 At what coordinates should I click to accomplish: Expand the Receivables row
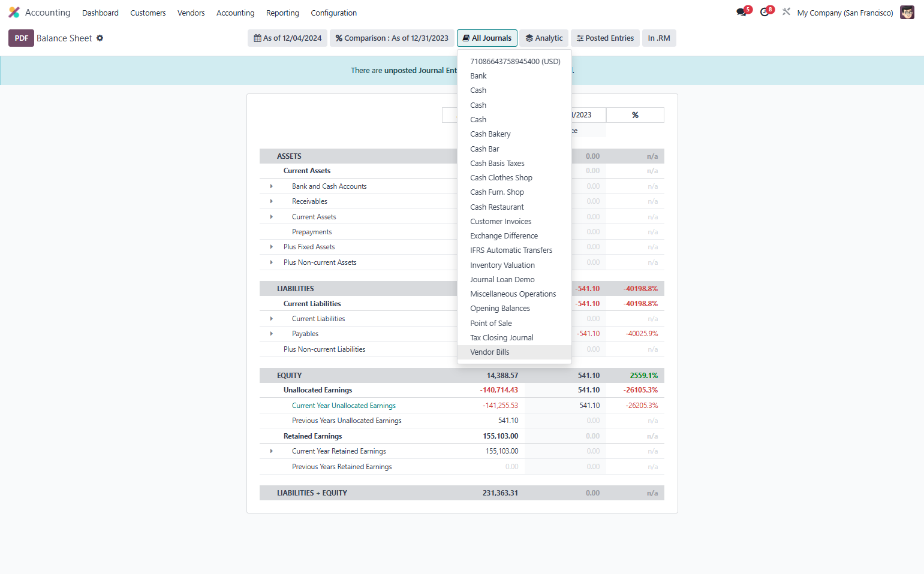click(271, 201)
